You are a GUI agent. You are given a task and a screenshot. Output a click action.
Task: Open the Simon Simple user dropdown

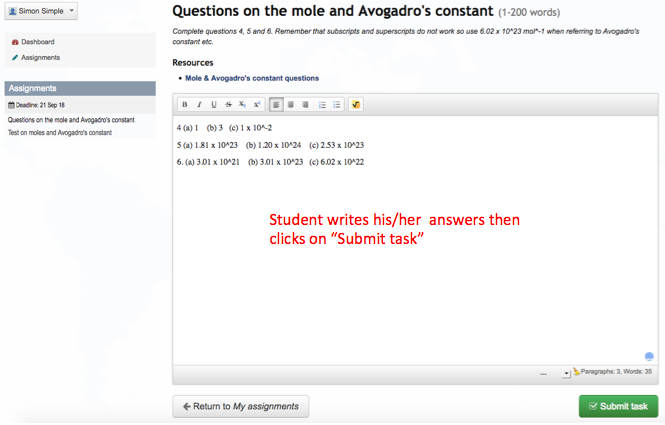(41, 10)
